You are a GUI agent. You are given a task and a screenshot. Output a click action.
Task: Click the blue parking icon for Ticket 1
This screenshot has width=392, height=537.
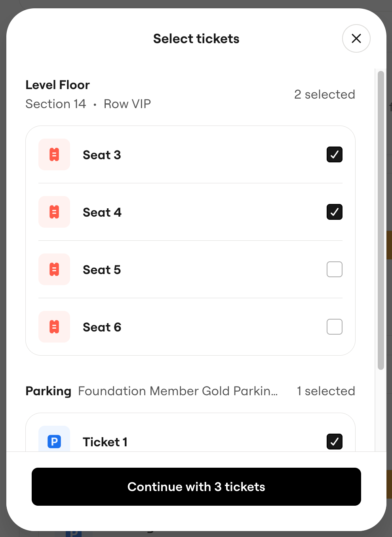[x=54, y=441]
